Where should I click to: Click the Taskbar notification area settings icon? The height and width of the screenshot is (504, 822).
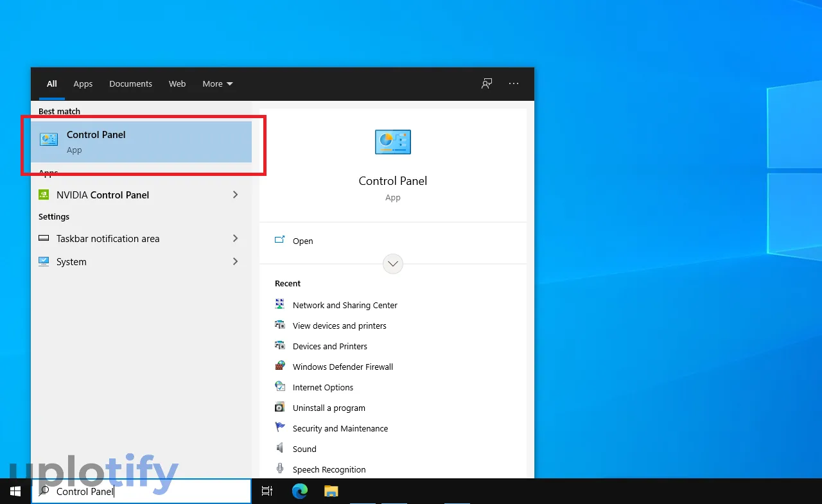click(x=44, y=238)
